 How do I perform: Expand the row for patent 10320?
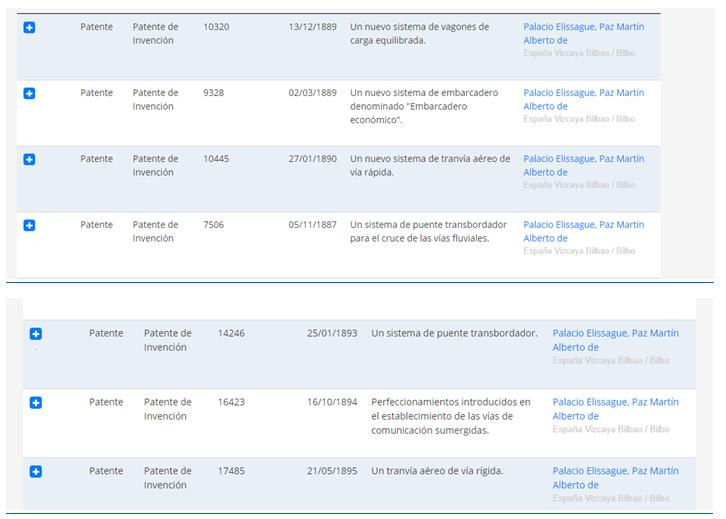pyautogui.click(x=29, y=27)
